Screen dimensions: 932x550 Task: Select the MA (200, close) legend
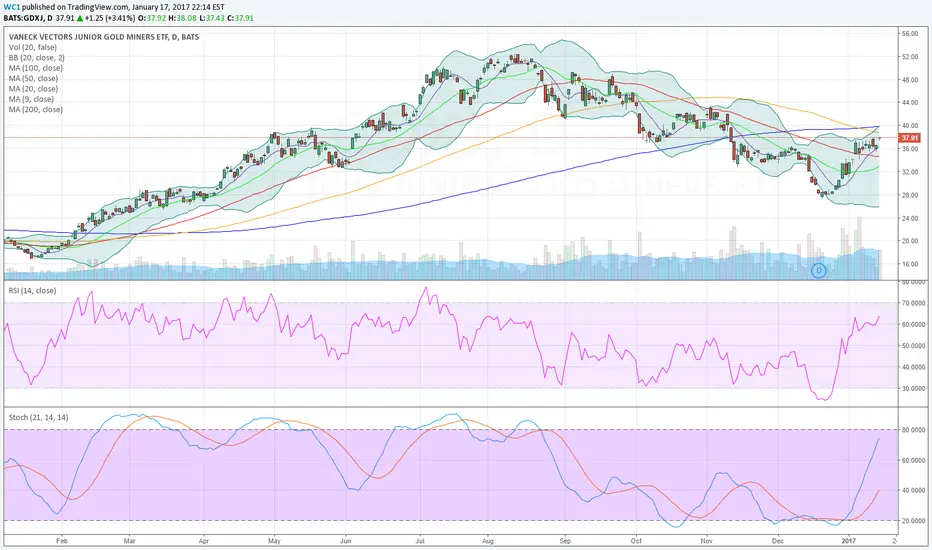(36, 109)
